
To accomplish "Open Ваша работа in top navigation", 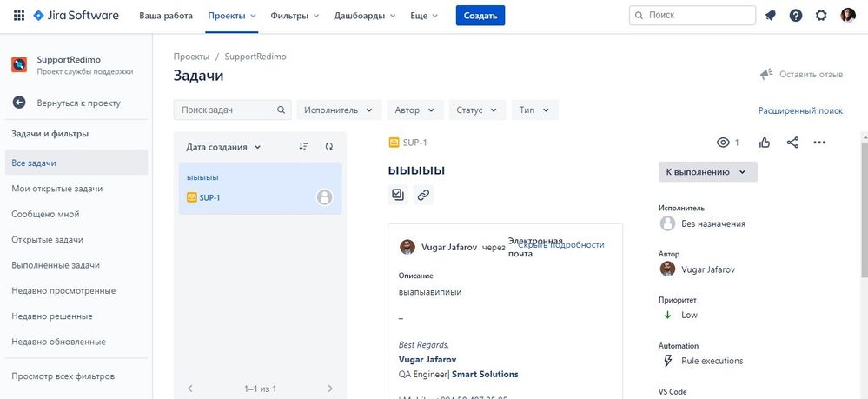I will [166, 16].
